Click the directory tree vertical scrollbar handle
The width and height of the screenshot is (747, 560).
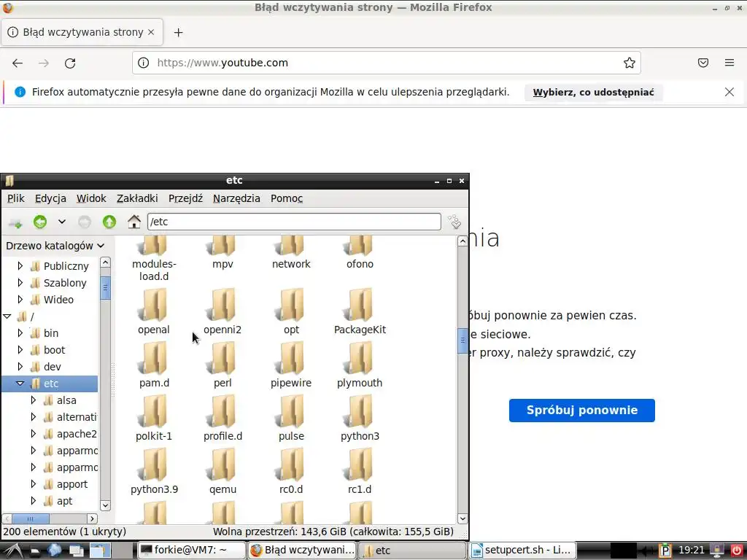point(105,287)
